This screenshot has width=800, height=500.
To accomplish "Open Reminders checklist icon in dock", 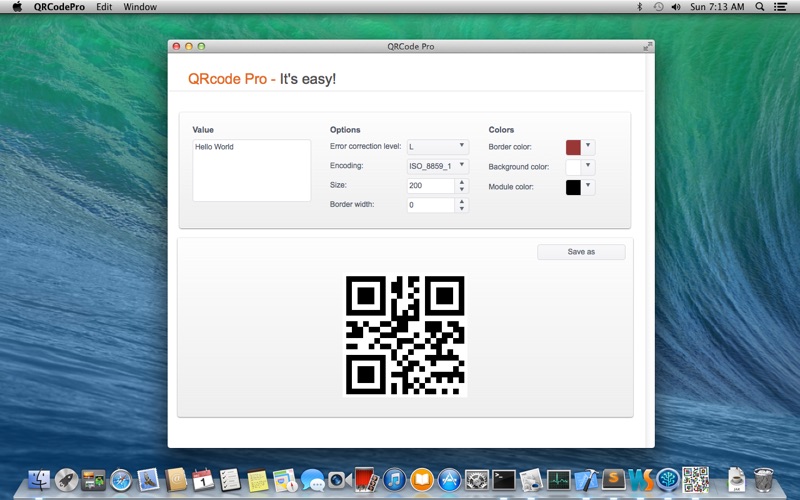I will coord(230,480).
